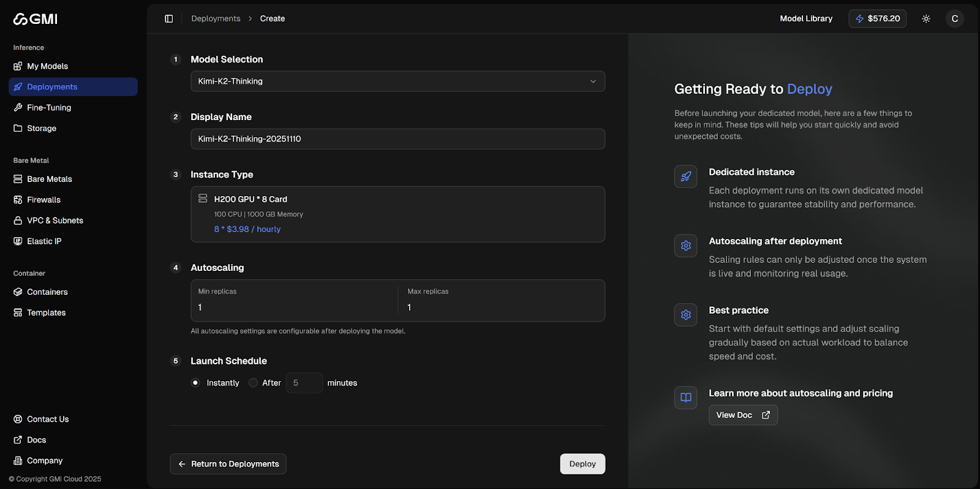This screenshot has height=489, width=980.
Task: Click the Firewalls icon
Action: pos(18,200)
